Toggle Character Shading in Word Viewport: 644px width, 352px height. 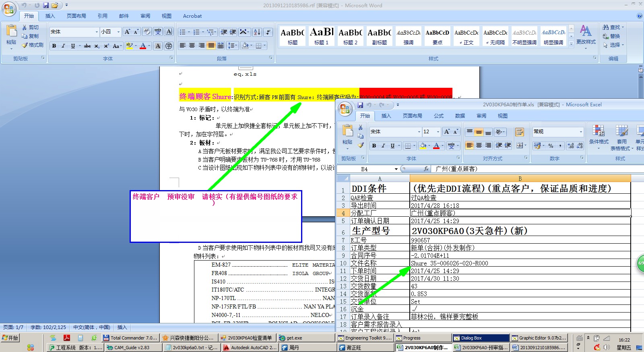(158, 46)
